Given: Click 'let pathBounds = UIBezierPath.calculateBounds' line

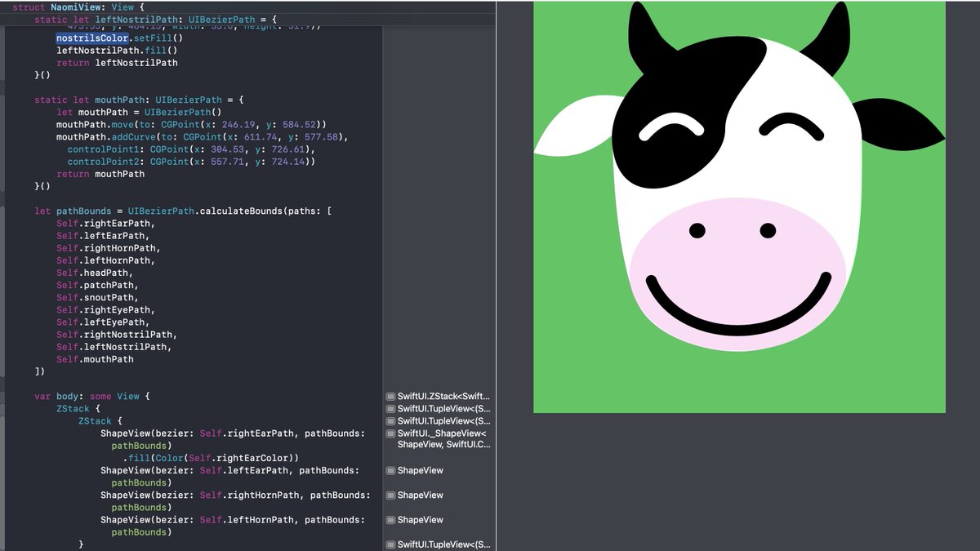Looking at the screenshot, I should [x=183, y=211].
